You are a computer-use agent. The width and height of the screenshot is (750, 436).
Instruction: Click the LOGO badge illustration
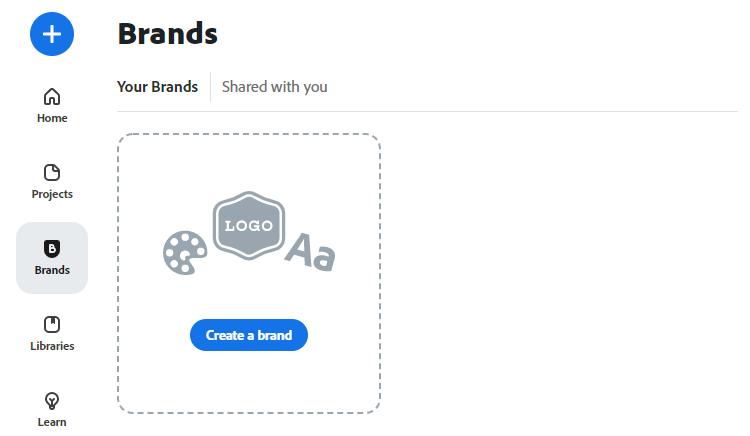click(249, 225)
